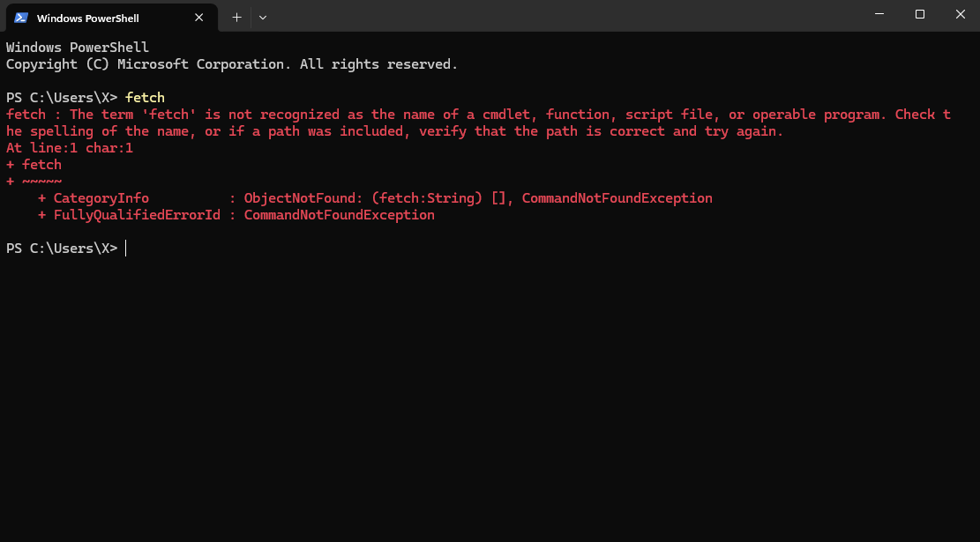Minimize the terminal window
This screenshot has height=542, width=980.
pos(879,14)
